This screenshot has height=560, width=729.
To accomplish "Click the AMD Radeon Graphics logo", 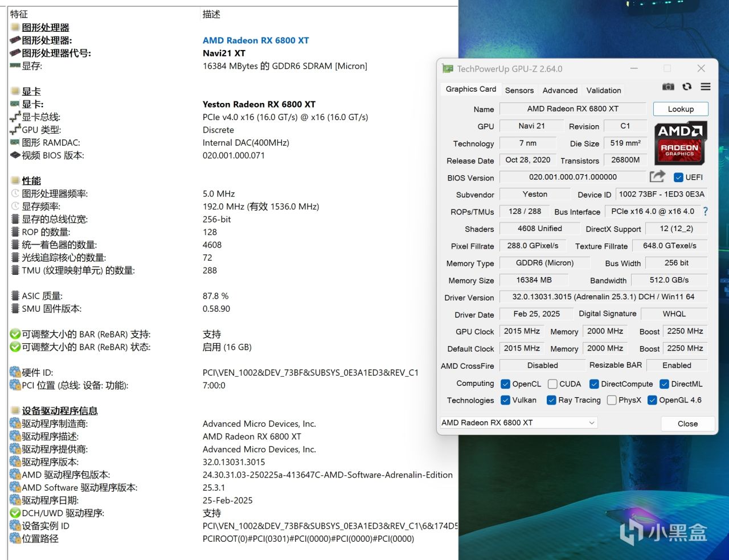I will [x=681, y=143].
